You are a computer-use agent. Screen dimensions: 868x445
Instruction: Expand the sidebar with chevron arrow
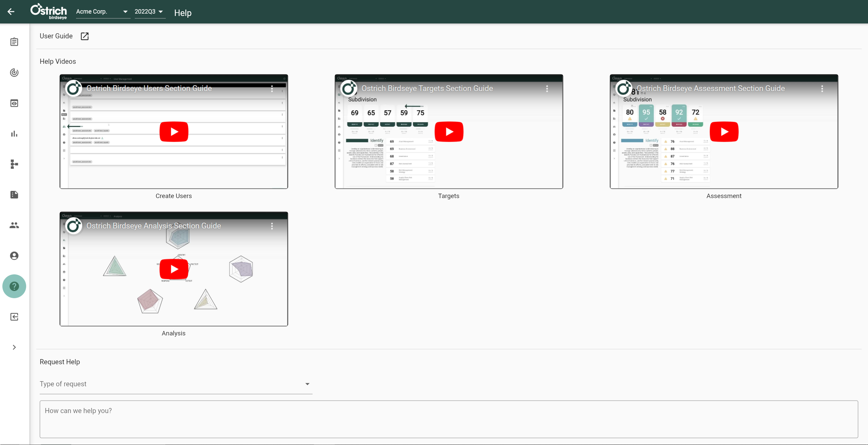click(14, 348)
